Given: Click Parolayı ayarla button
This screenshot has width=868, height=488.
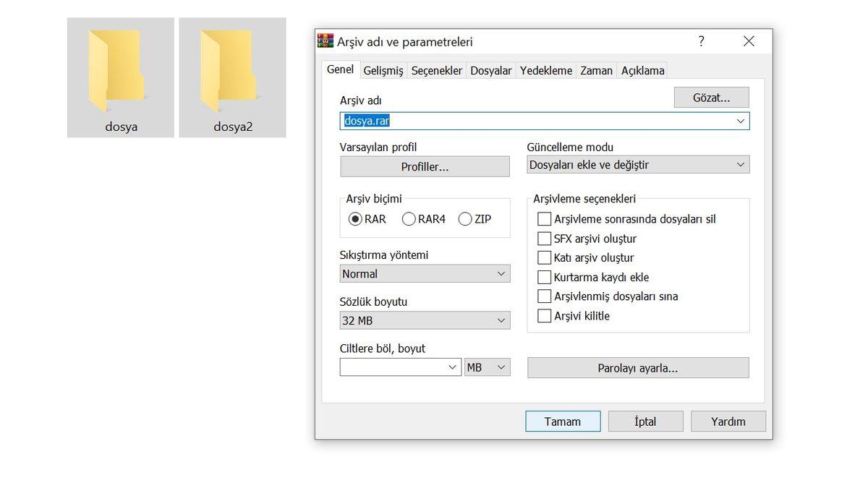Looking at the screenshot, I should 638,368.
